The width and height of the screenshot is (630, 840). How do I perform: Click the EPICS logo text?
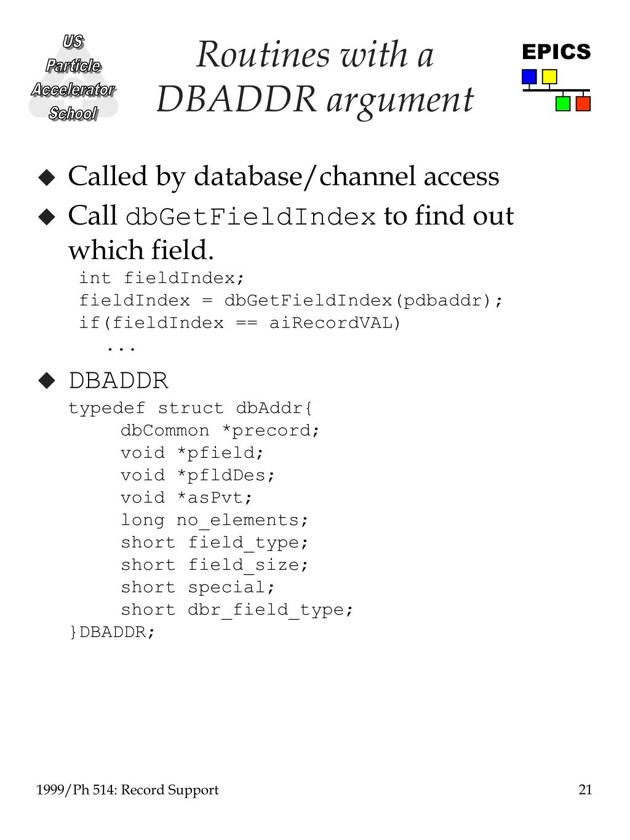pyautogui.click(x=556, y=52)
